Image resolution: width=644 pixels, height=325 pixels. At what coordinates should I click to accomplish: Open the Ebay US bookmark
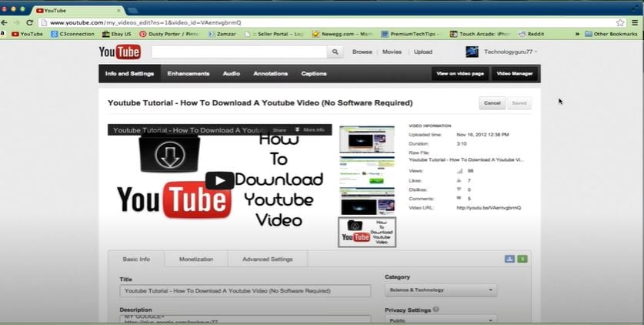click(117, 34)
